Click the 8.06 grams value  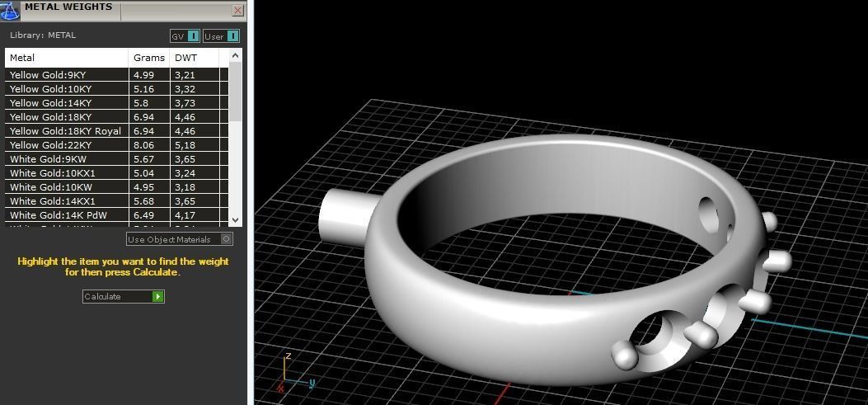click(x=144, y=145)
